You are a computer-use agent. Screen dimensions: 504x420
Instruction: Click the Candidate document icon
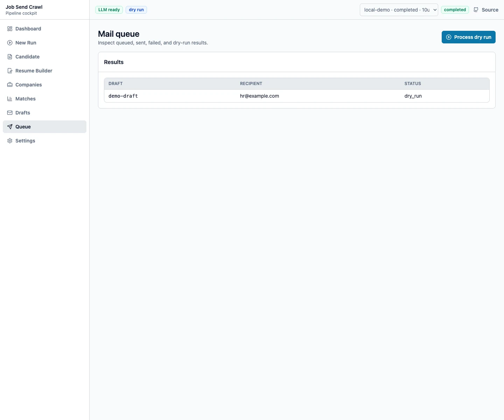click(10, 57)
